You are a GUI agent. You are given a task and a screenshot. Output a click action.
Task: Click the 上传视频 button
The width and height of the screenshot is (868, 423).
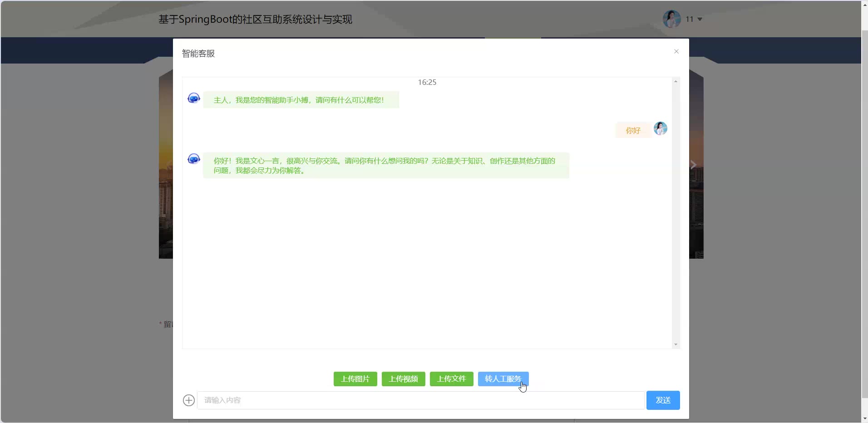(403, 379)
